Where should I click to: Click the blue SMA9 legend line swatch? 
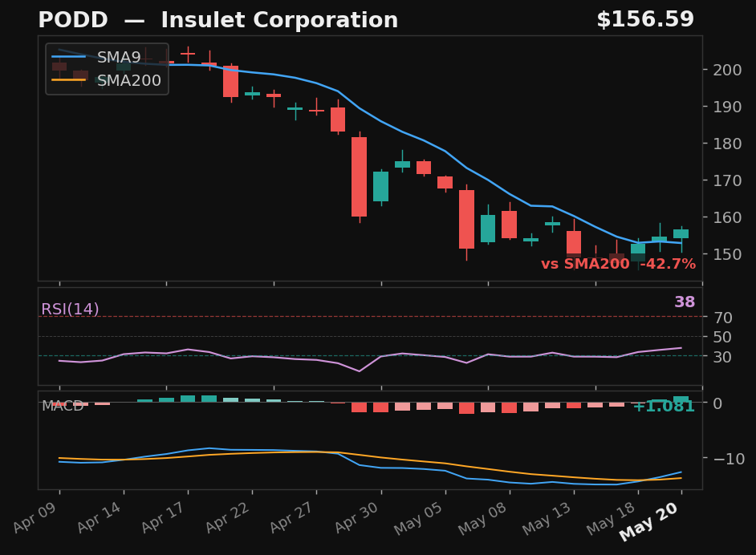pyautogui.click(x=68, y=57)
